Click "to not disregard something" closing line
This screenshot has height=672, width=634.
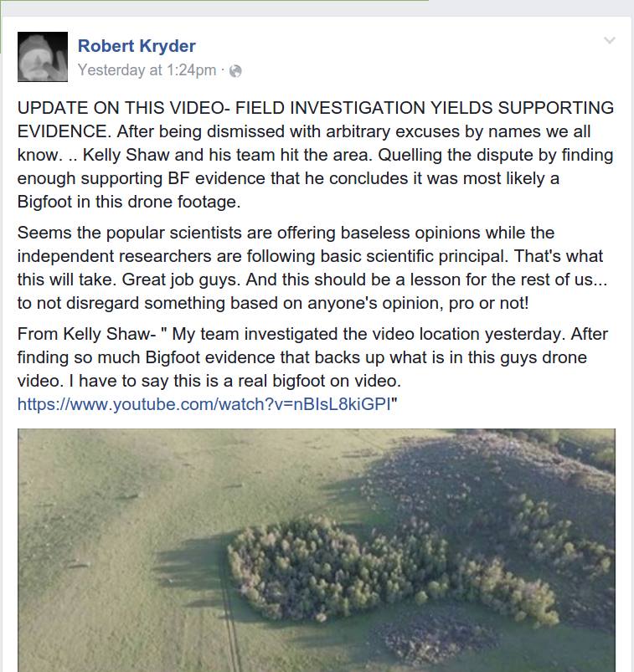point(273,303)
